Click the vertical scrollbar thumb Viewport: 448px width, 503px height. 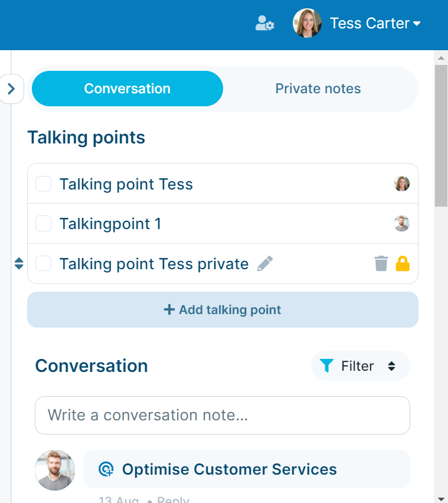point(441,136)
